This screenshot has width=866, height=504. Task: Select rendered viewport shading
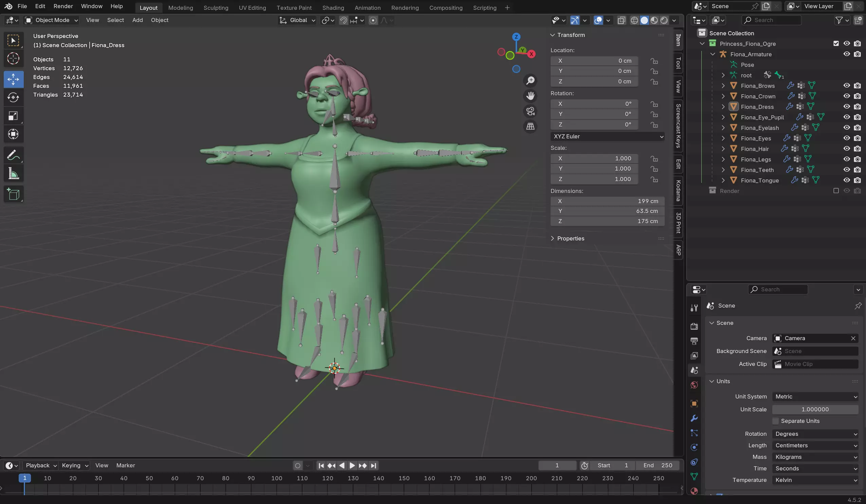(664, 20)
